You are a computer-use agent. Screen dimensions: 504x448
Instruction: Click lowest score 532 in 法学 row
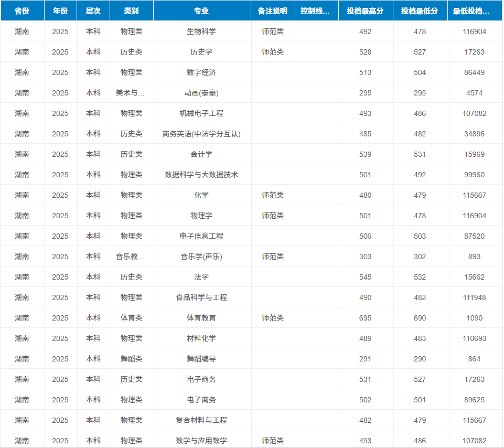click(420, 277)
